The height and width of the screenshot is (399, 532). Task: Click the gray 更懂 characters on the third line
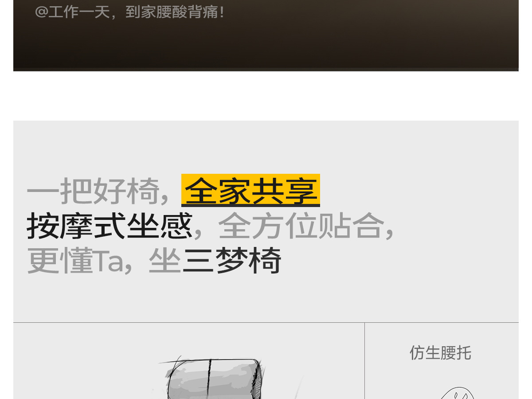tap(60, 261)
